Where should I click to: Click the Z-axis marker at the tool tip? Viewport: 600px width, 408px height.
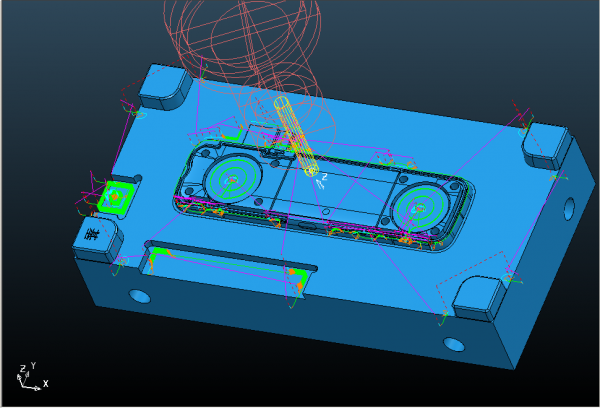click(x=321, y=179)
